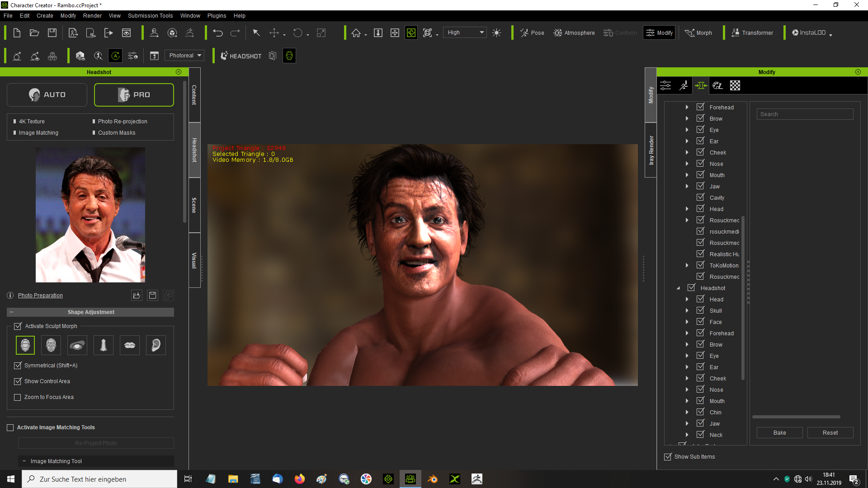Click the green head icon next to HEADSHOT
The width and height of the screenshot is (868, 488).
[289, 56]
